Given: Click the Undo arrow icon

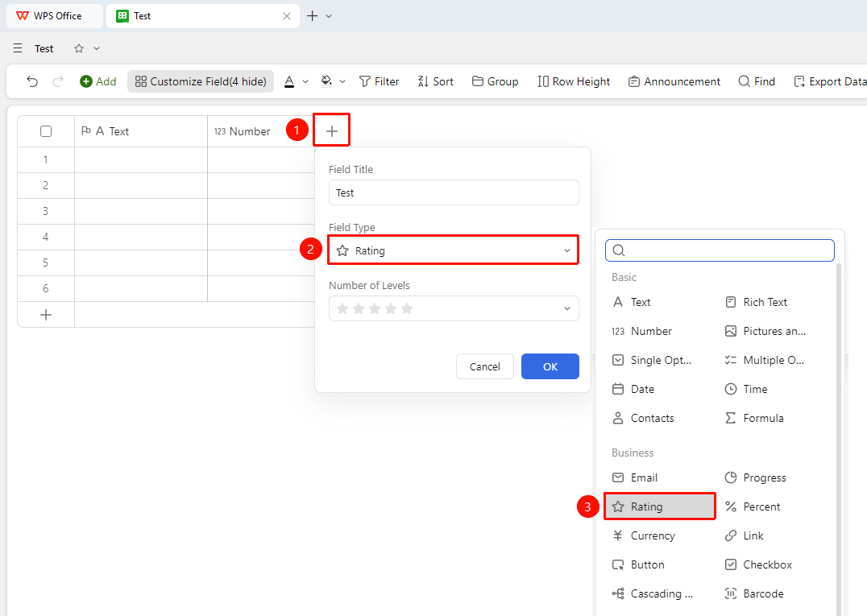Looking at the screenshot, I should [32, 82].
